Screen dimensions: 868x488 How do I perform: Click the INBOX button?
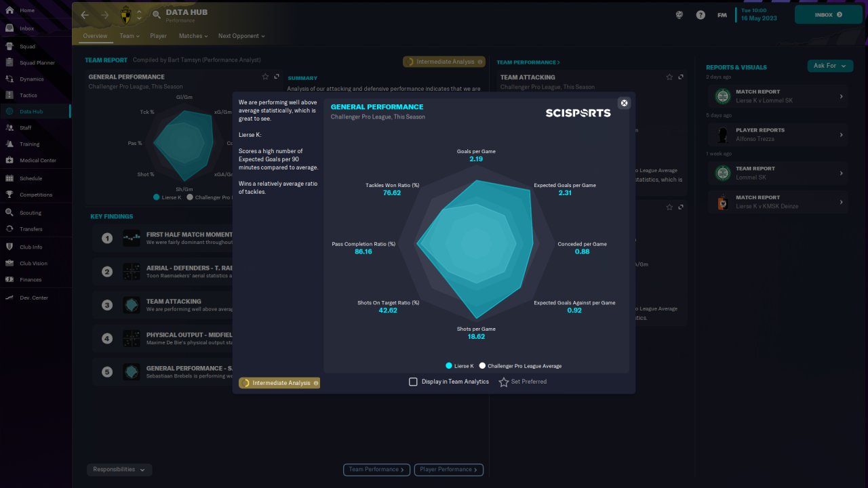[829, 14]
